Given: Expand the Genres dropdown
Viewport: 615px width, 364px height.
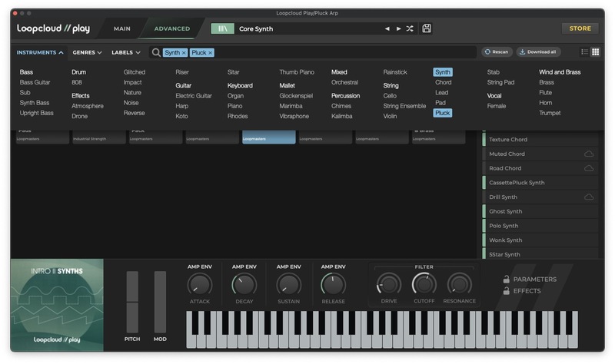Looking at the screenshot, I should (87, 53).
